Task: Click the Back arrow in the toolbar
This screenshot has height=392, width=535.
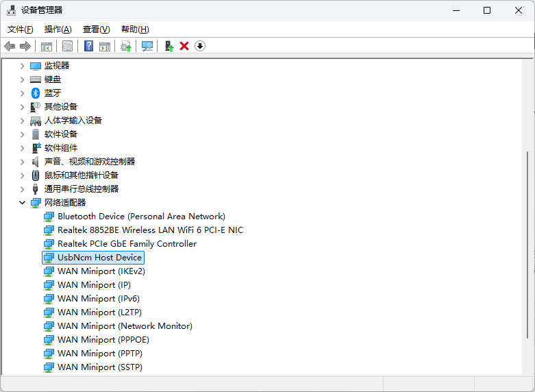Action: click(x=10, y=46)
